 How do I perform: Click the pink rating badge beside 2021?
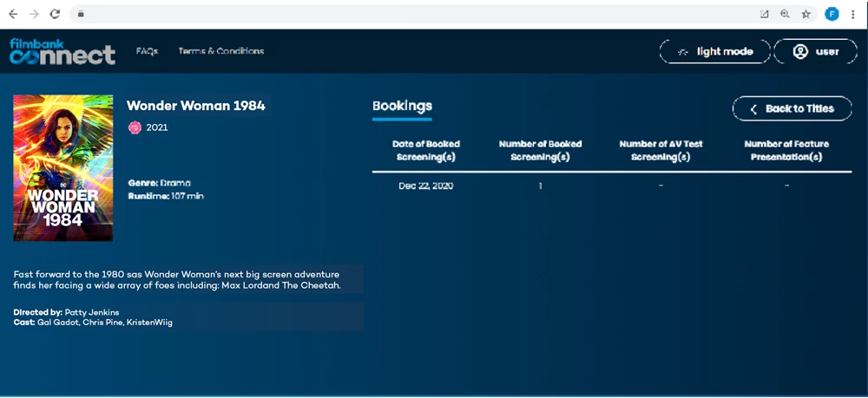click(x=135, y=127)
